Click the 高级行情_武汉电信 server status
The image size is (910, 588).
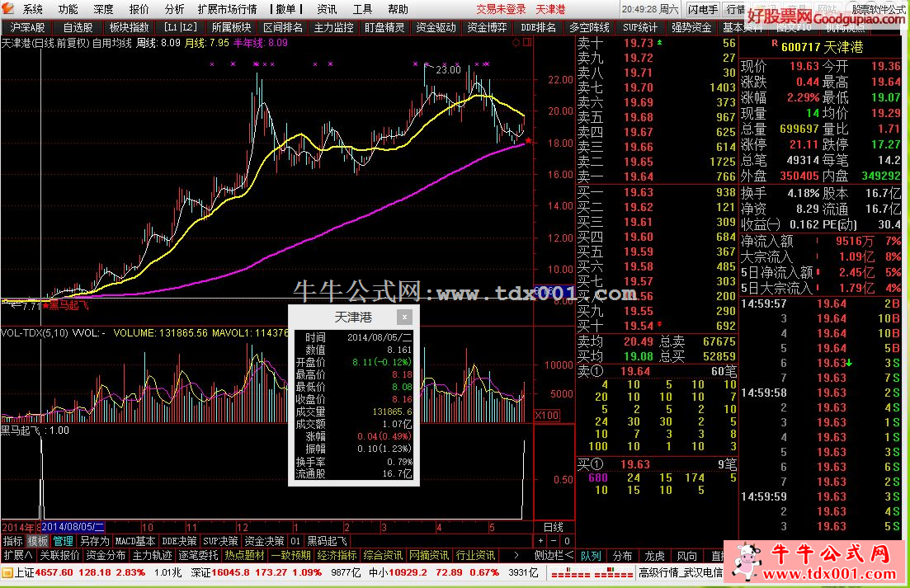pyautogui.click(x=680, y=573)
